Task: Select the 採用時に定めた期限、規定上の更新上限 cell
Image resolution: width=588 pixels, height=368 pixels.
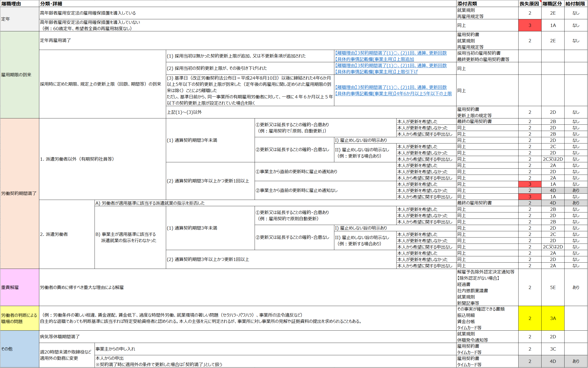Action: [x=102, y=84]
